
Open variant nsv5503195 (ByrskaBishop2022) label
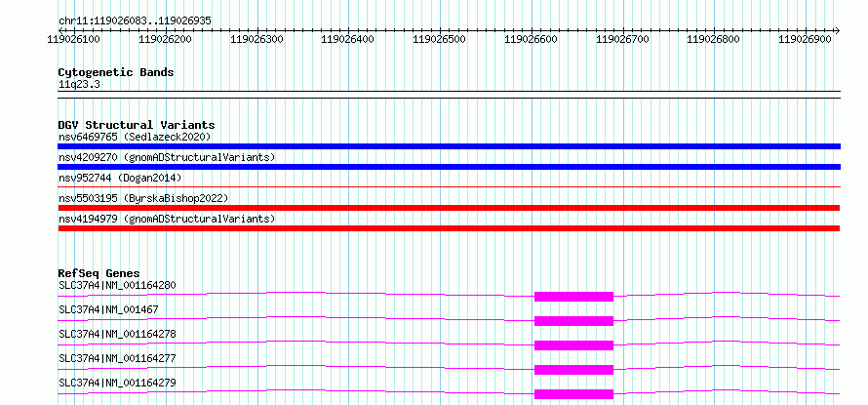coord(143,198)
